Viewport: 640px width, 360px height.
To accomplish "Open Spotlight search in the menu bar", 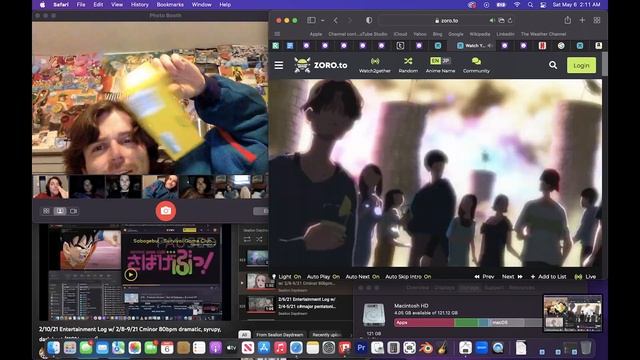I will [x=530, y=5].
